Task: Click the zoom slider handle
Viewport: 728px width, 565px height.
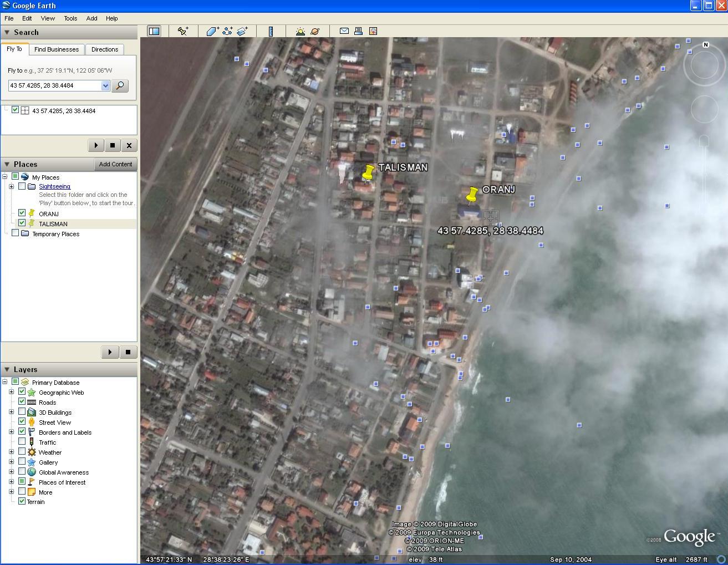Action: tap(704, 141)
